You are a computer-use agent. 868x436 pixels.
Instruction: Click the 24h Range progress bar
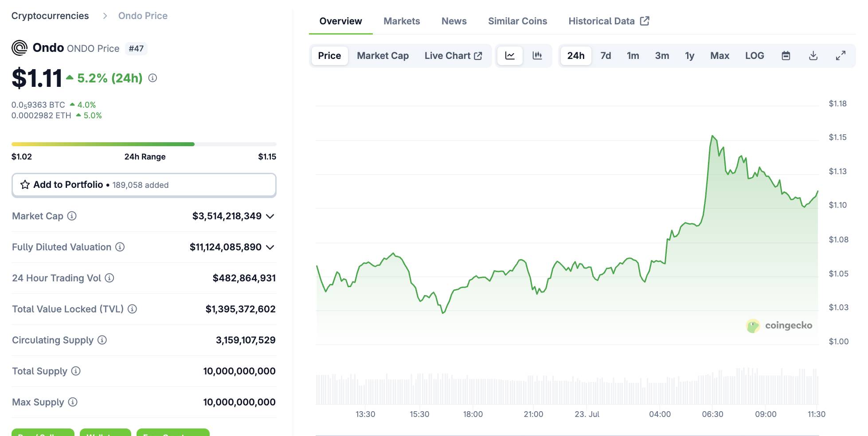coord(144,144)
